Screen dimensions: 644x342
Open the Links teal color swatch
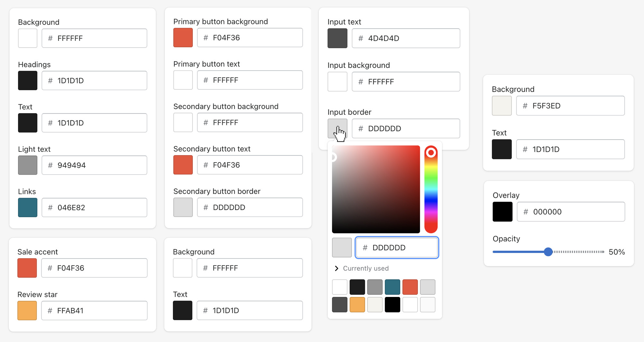(28, 208)
